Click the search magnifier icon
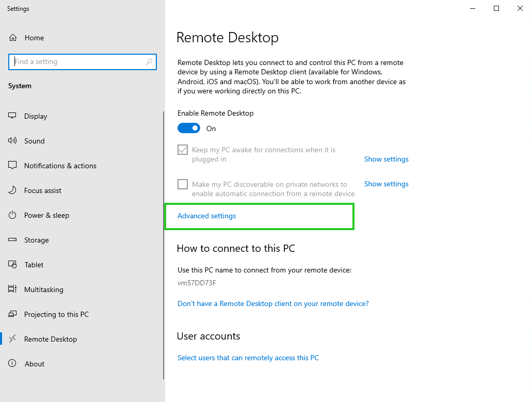 149,62
